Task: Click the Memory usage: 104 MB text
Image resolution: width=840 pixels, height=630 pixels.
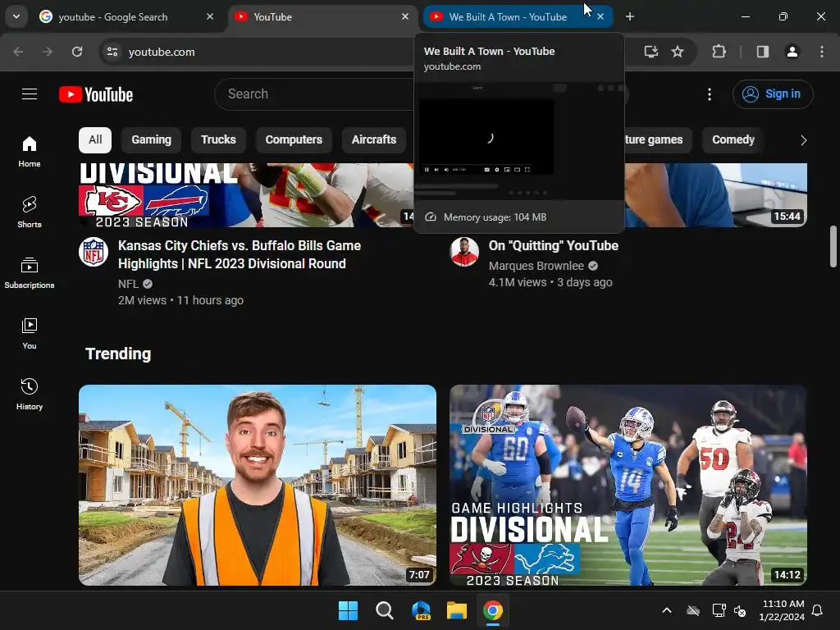Action: (x=495, y=217)
